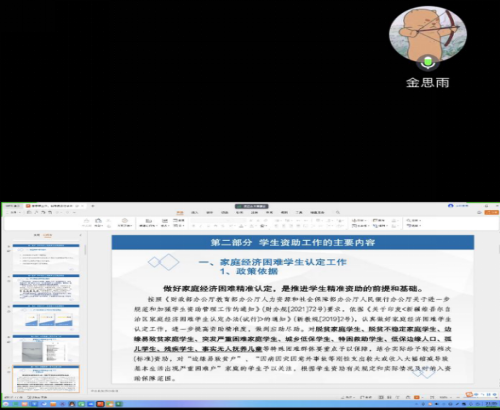Click the highlighted current slide thumbnail
This screenshot has height=410, width=500.
(x=46, y=379)
